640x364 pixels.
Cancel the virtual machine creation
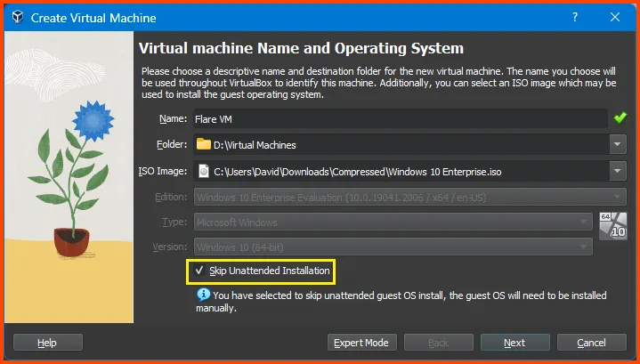(x=591, y=343)
